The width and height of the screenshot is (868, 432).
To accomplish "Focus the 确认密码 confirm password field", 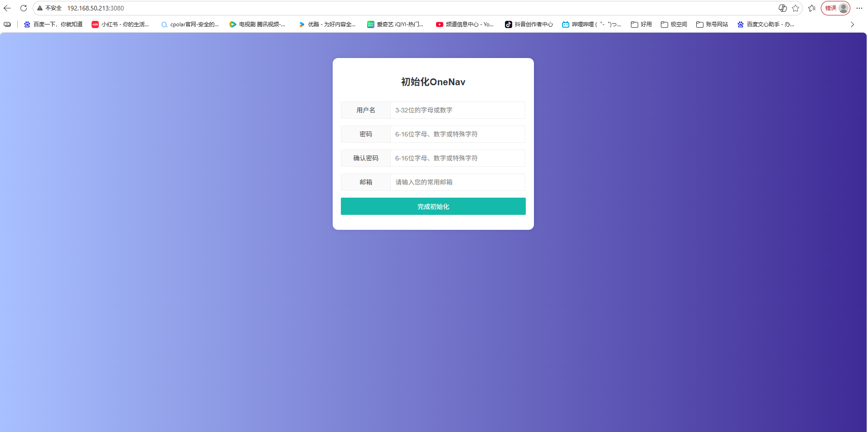I will tap(458, 158).
